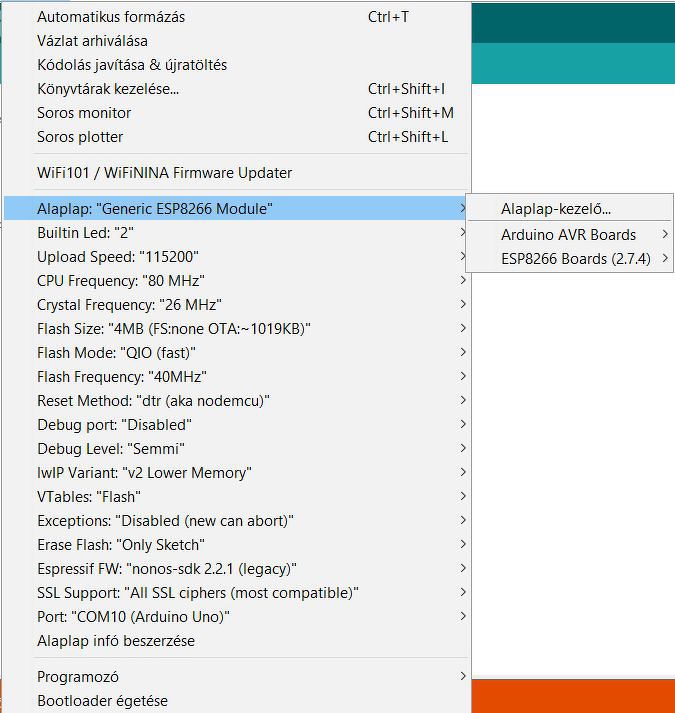Open the Soros monitor
This screenshot has width=675, height=713.
[x=84, y=113]
